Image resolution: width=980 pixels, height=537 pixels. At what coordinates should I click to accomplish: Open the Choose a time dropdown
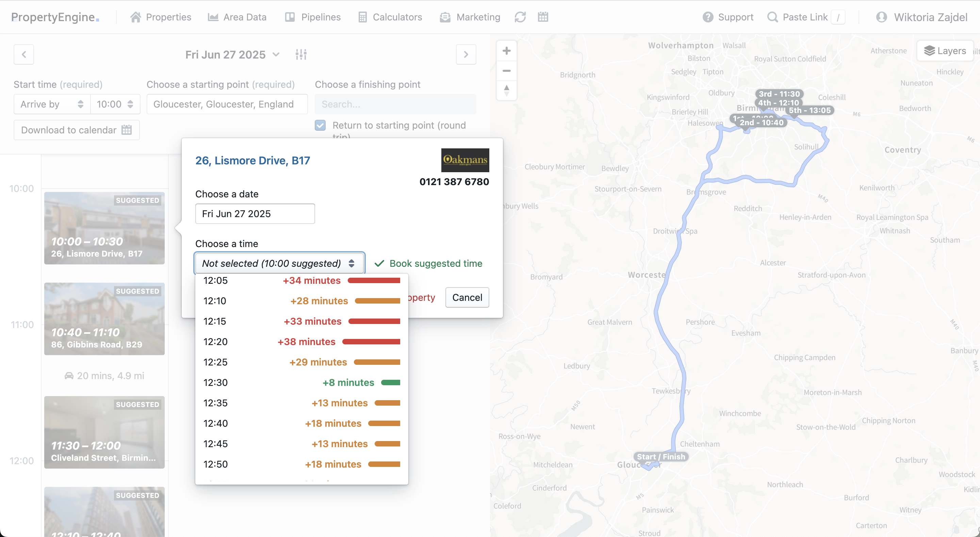(280, 263)
